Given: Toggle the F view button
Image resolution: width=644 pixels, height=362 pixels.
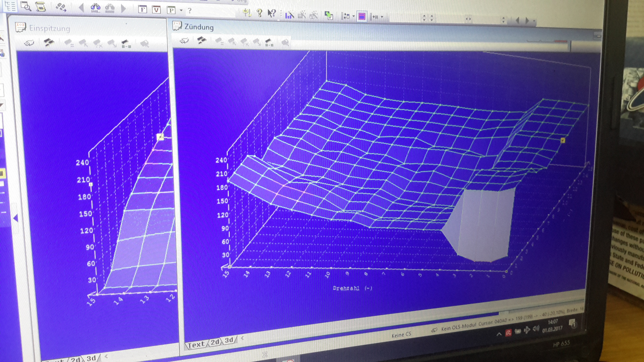Looking at the screenshot, I should click(x=142, y=9).
